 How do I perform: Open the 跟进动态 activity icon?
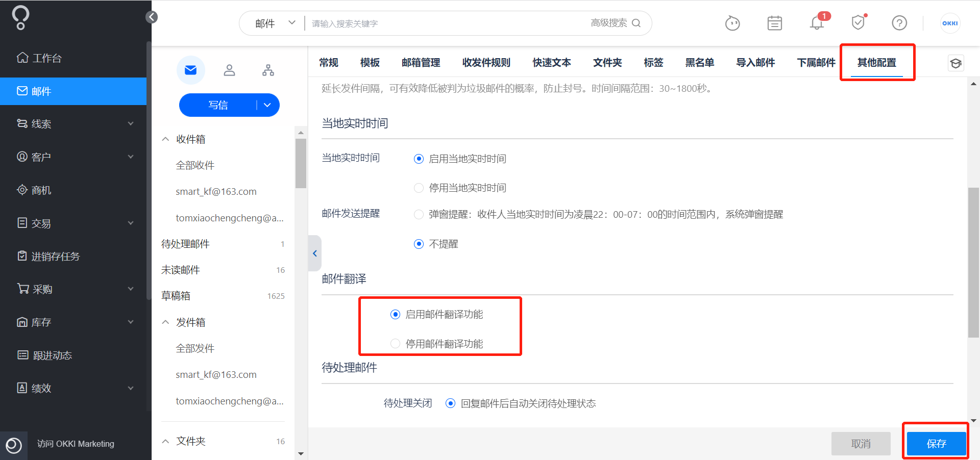click(x=23, y=355)
